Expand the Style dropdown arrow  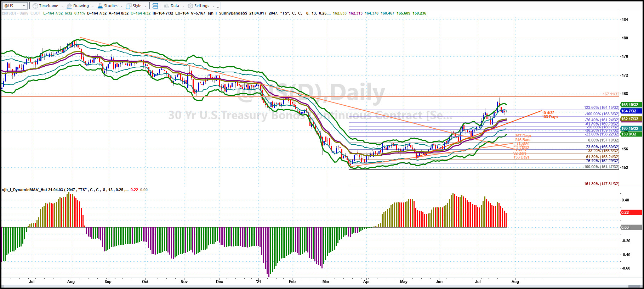145,6
